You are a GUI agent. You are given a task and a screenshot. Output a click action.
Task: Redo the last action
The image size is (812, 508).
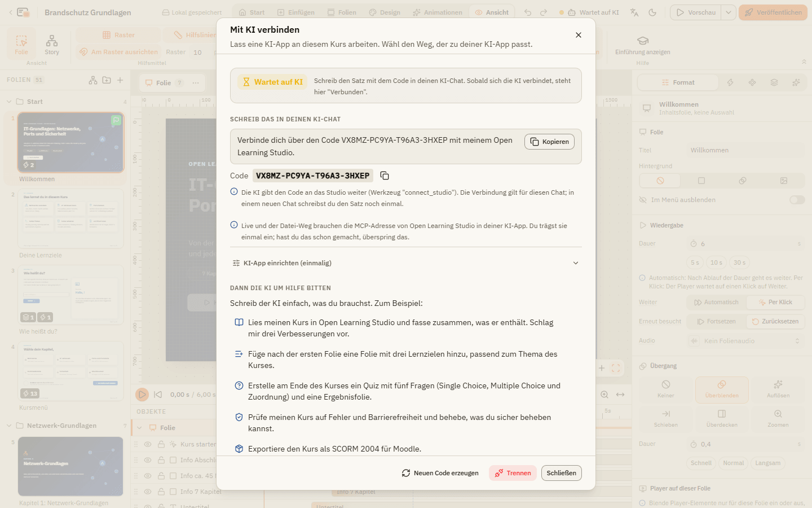point(544,12)
